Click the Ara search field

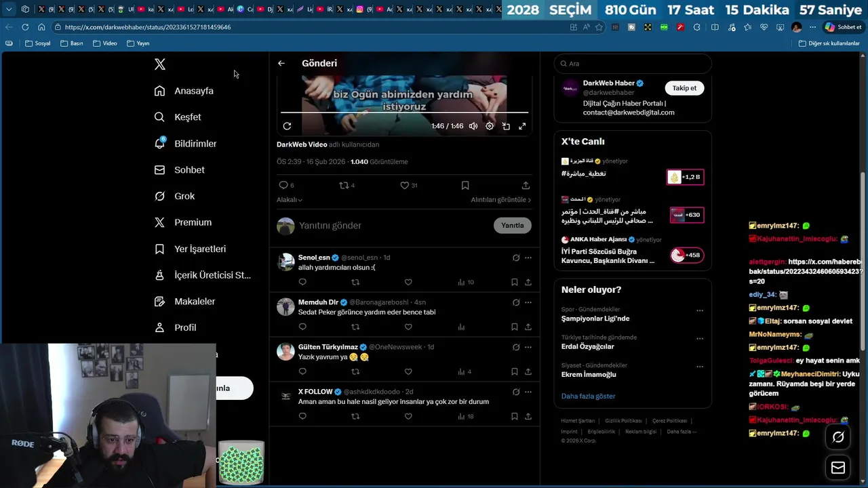click(x=633, y=64)
